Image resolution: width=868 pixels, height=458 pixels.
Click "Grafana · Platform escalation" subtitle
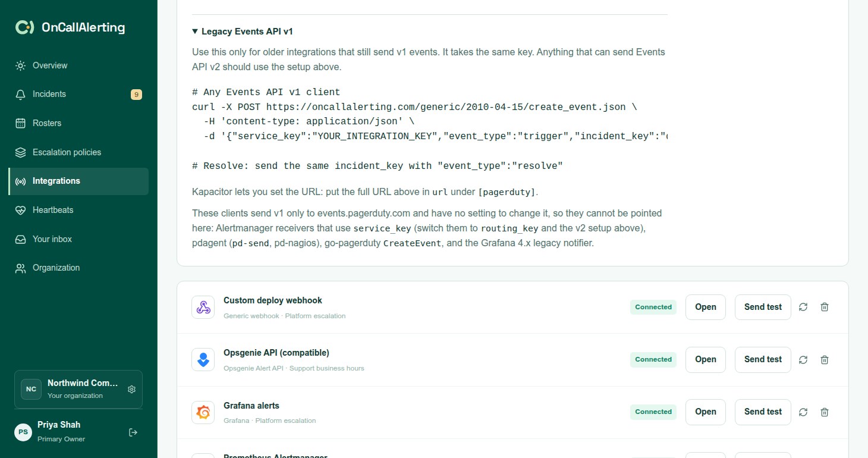[x=270, y=421]
